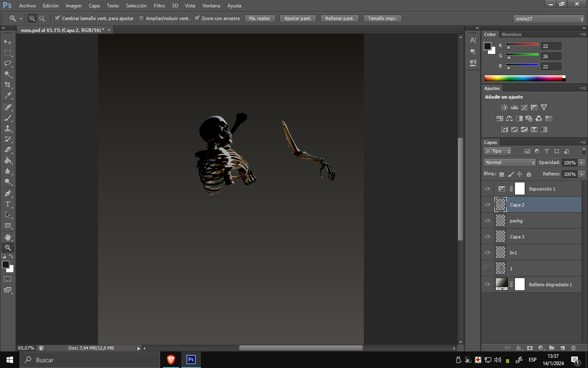Create a new layer group folder
588x368 pixels.
552,348
